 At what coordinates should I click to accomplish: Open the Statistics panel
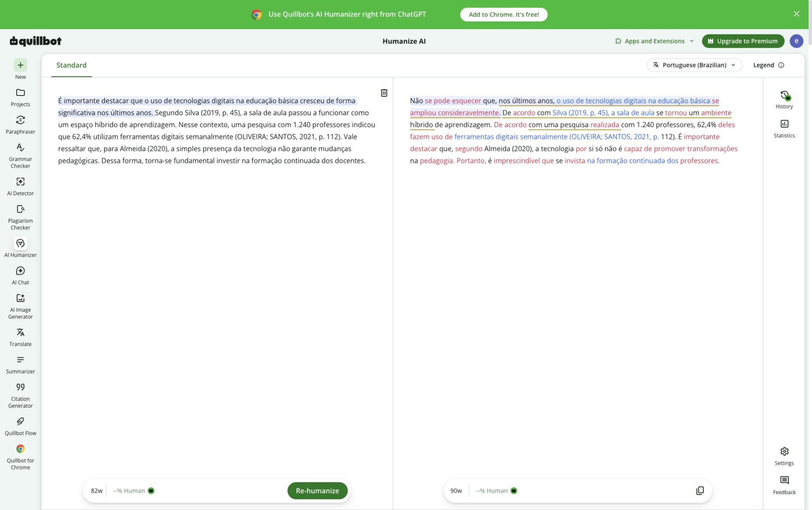tap(784, 129)
